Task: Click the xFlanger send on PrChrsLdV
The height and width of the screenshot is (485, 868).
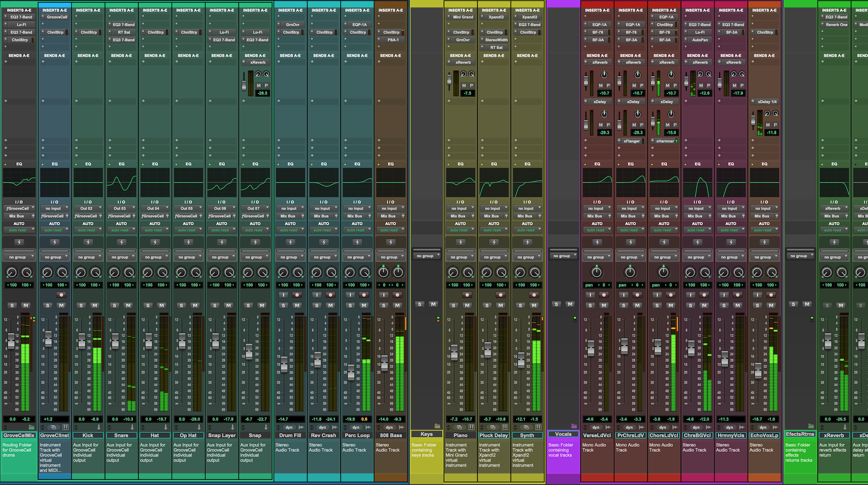Action: [632, 141]
